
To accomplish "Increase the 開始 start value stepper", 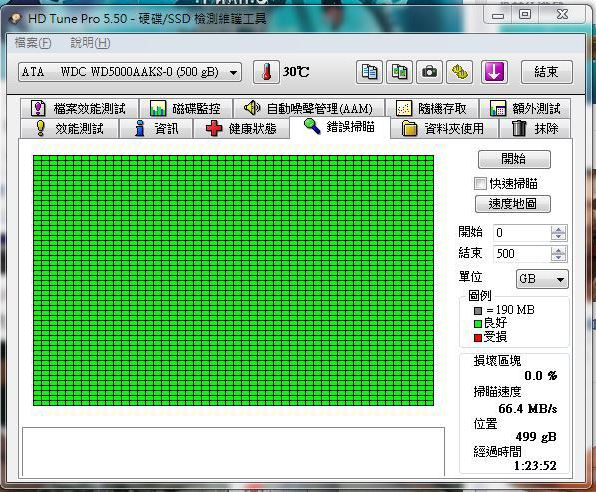I will click(558, 229).
